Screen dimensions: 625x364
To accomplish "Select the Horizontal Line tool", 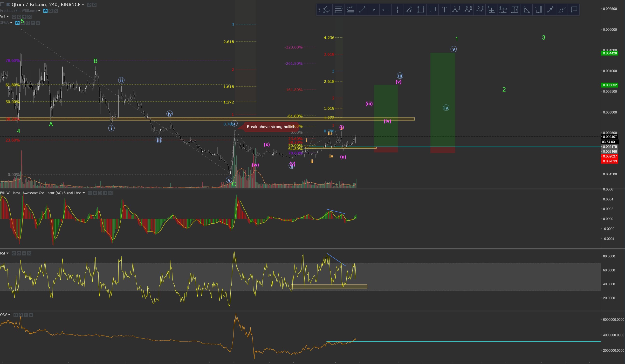I will tap(374, 10).
